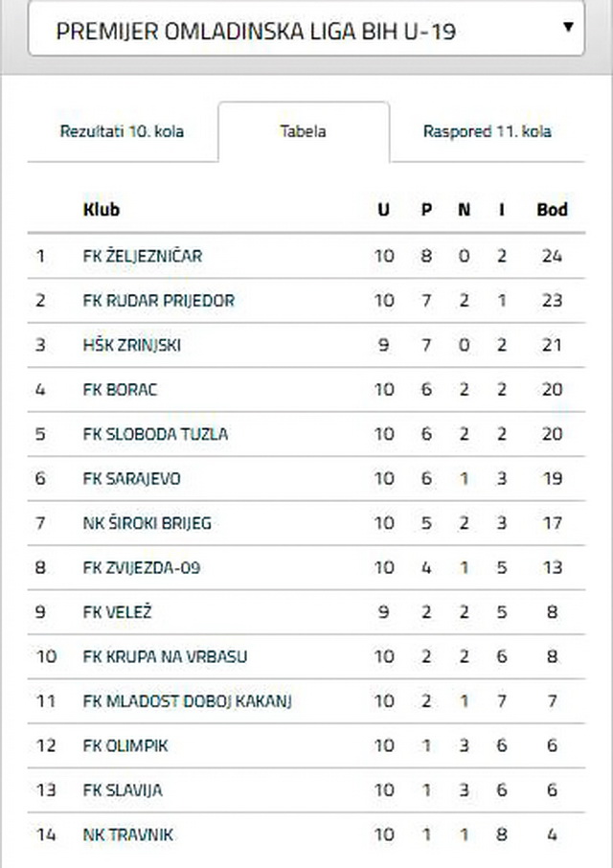Open FK Rudar Prijedor team entry

tap(159, 301)
